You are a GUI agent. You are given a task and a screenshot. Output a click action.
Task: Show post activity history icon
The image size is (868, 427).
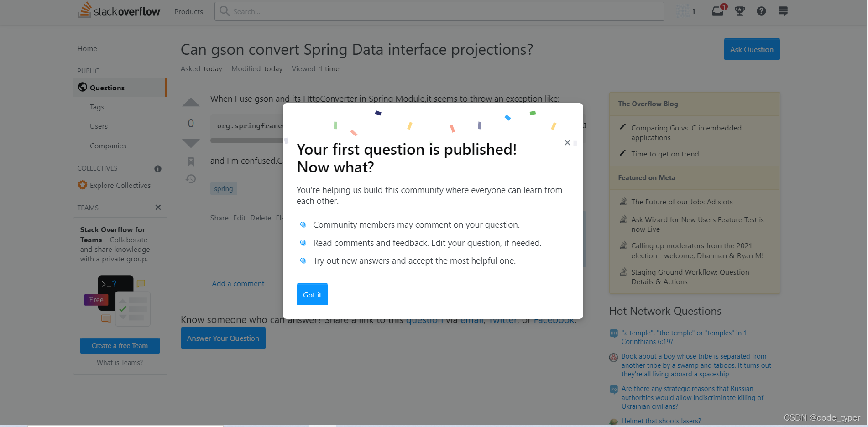click(x=191, y=179)
